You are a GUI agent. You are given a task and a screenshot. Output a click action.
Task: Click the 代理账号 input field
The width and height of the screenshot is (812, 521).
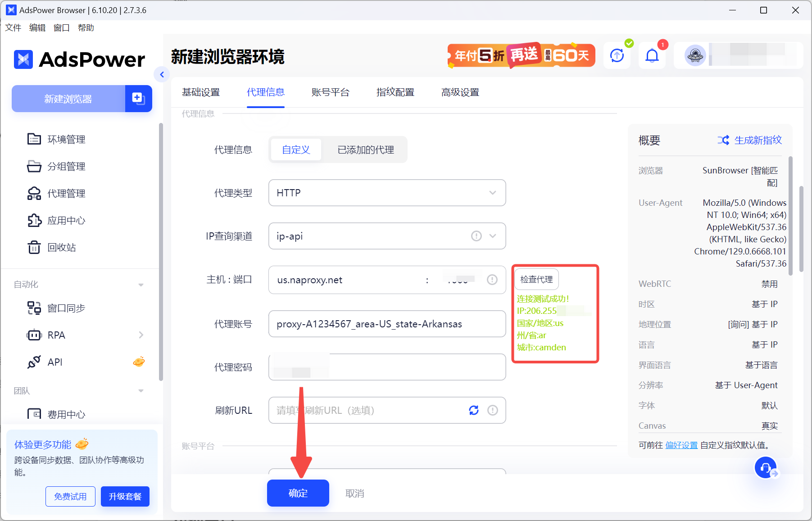pos(387,324)
